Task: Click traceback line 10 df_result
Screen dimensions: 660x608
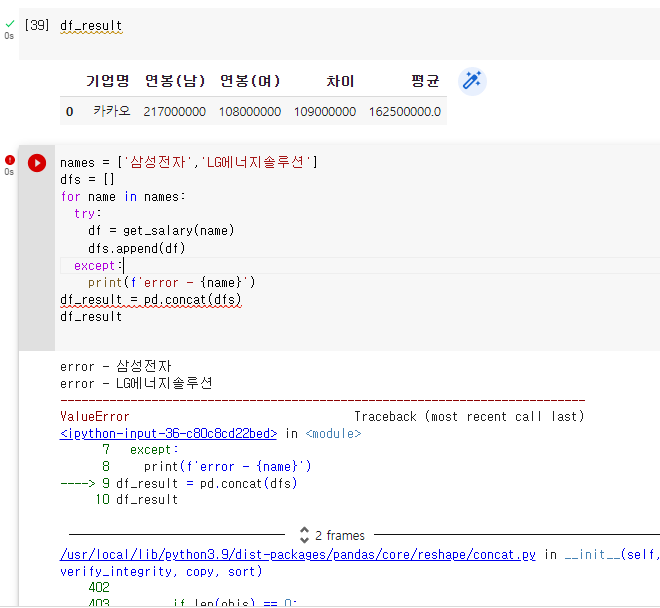Action: [x=136, y=499]
